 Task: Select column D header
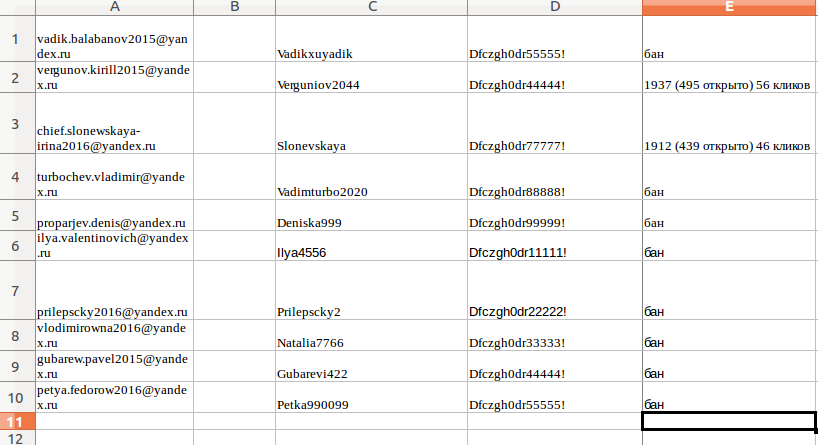(x=555, y=7)
